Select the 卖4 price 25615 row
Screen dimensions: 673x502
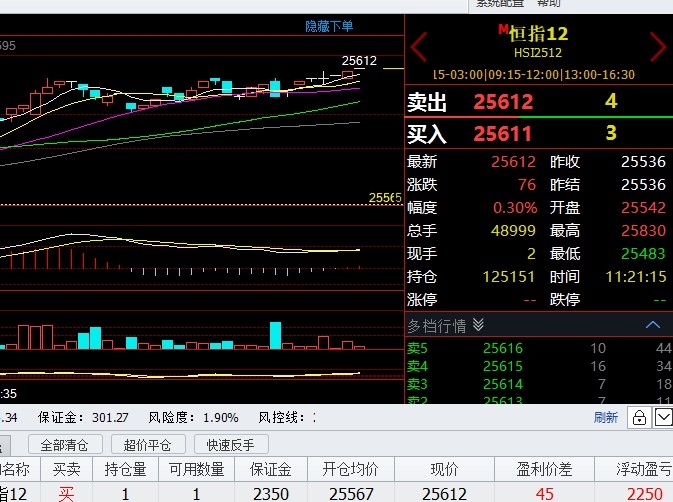539,366
